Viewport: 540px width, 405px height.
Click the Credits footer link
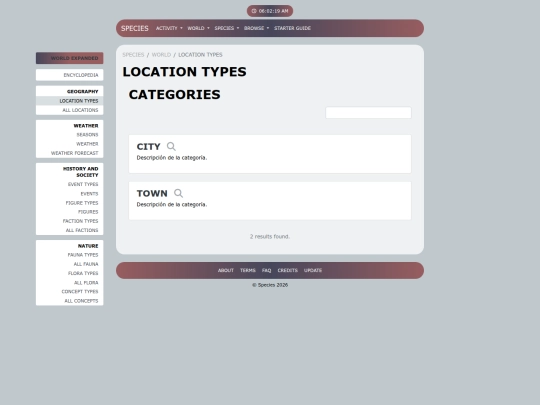(288, 271)
